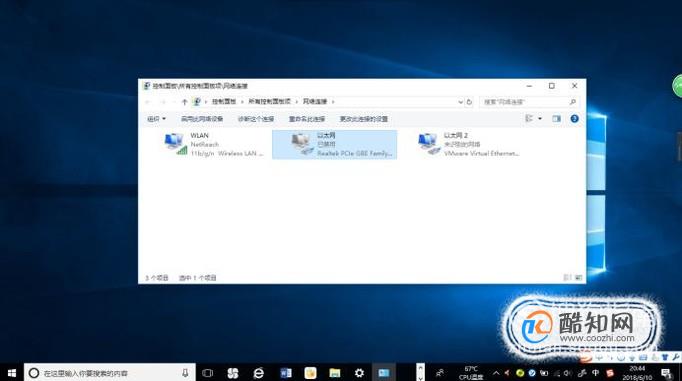Expand chevron after 控制面板 breadcrumb
The width and height of the screenshot is (682, 381).
coord(242,102)
